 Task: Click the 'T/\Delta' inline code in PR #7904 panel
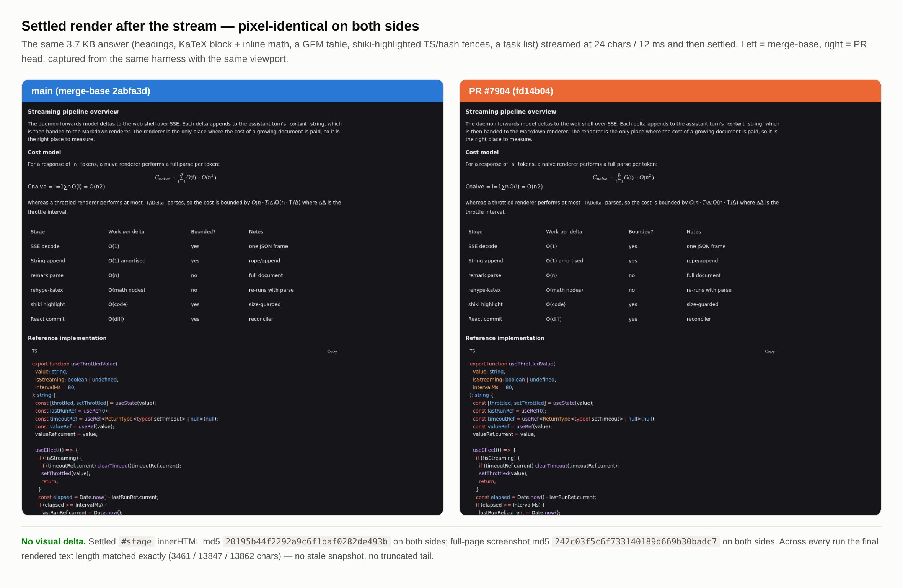click(592, 203)
